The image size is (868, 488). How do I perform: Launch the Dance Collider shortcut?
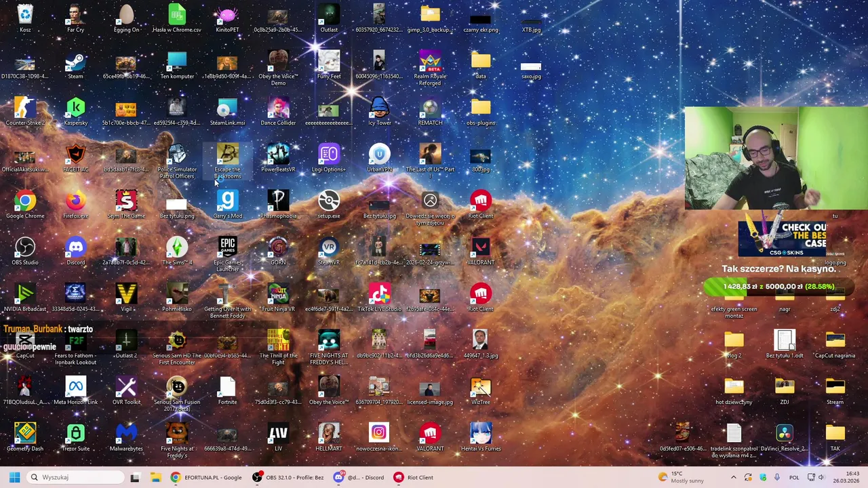pyautogui.click(x=278, y=112)
